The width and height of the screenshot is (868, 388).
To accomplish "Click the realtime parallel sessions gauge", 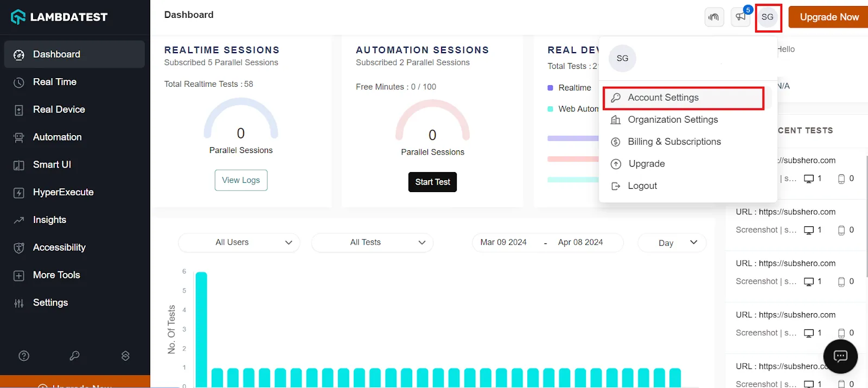I will coord(241,118).
